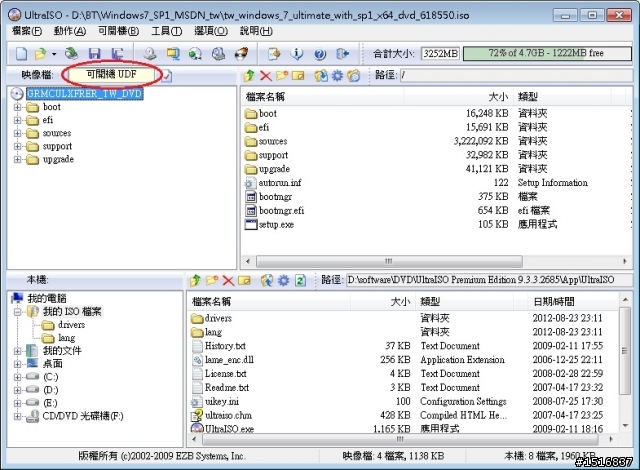Expand the efi folder tree node
The image size is (640, 470).
point(17,120)
